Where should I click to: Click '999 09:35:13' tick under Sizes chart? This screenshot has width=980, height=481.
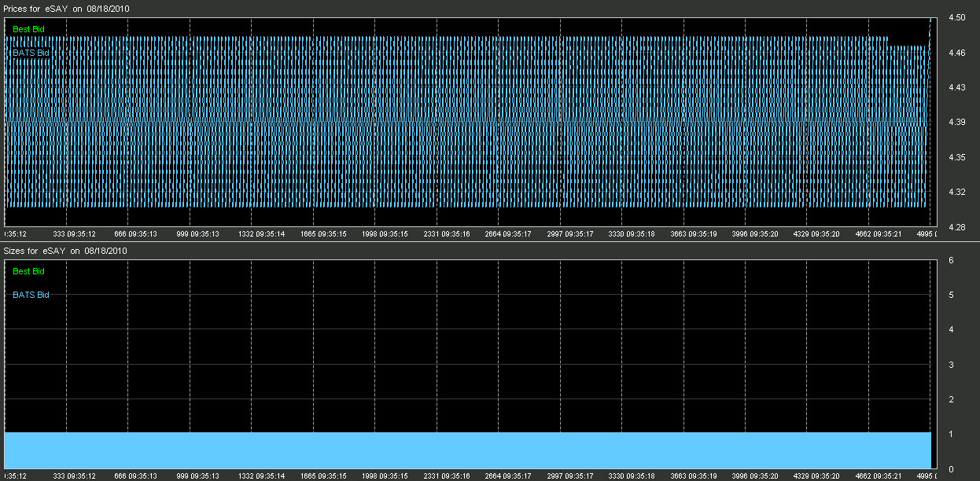pyautogui.click(x=197, y=476)
